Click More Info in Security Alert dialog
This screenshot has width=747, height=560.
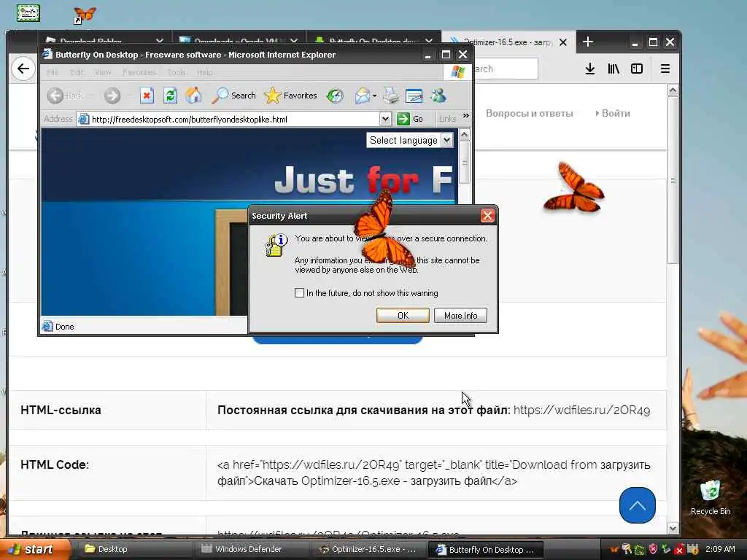click(x=460, y=315)
